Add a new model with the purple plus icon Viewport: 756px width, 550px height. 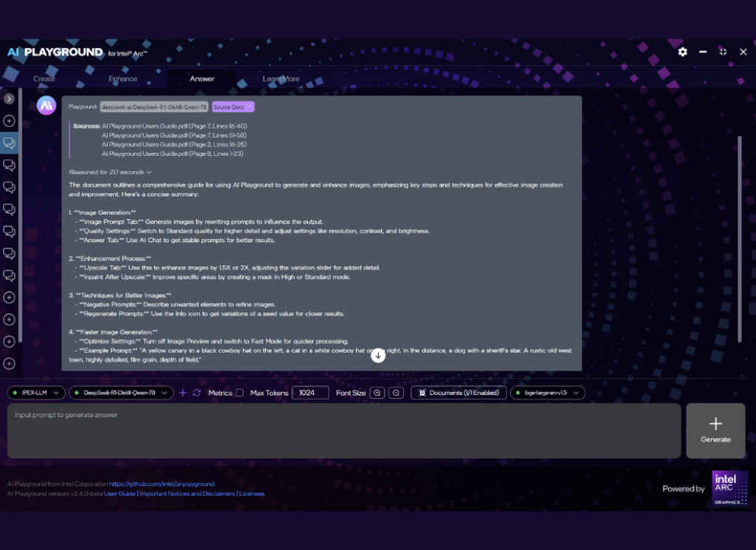click(x=183, y=393)
